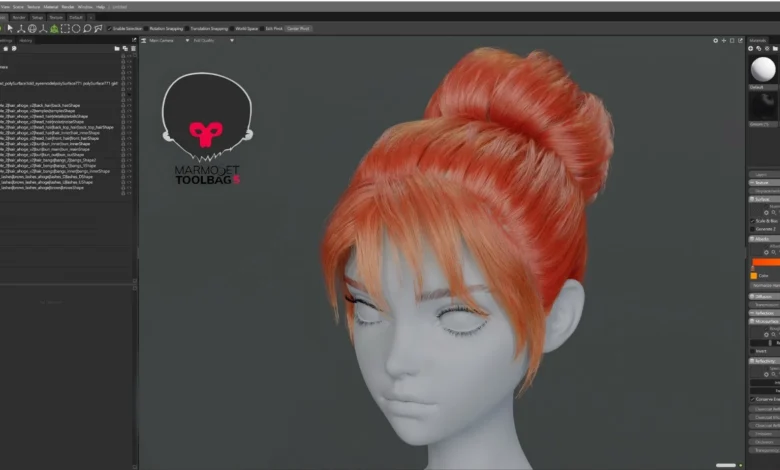Click the Albedo orange map color bar
Viewport: 780px width, 470px height.
[766, 262]
